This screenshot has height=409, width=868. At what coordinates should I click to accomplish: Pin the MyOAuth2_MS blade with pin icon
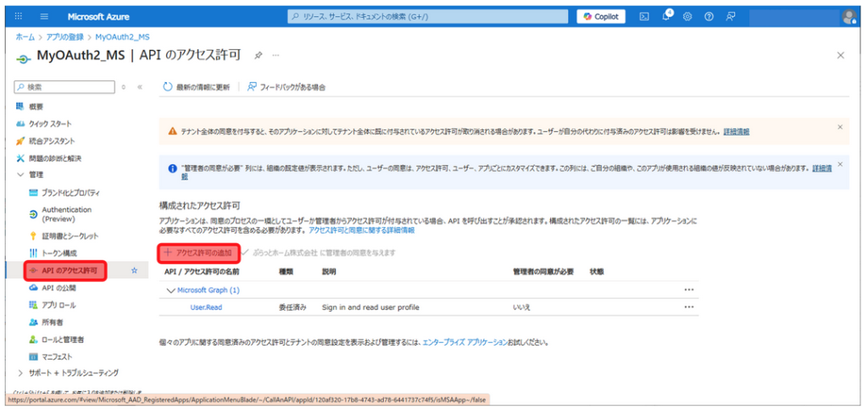(258, 55)
